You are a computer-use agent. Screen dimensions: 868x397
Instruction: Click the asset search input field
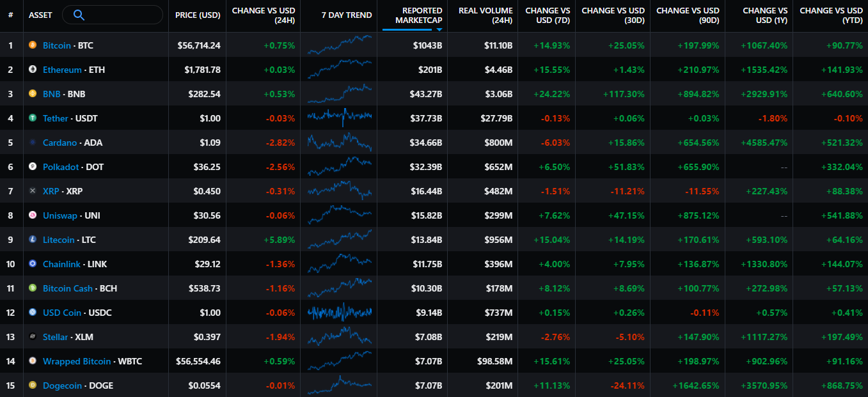[x=122, y=15]
